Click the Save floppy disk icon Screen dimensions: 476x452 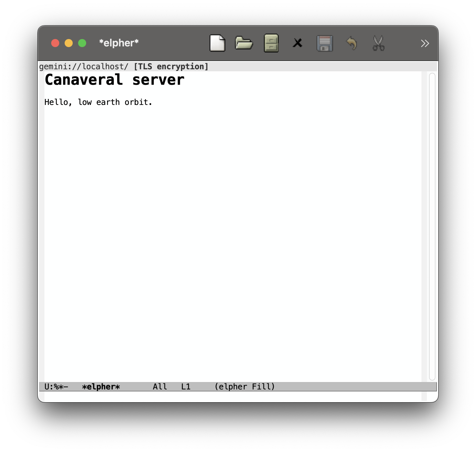325,43
